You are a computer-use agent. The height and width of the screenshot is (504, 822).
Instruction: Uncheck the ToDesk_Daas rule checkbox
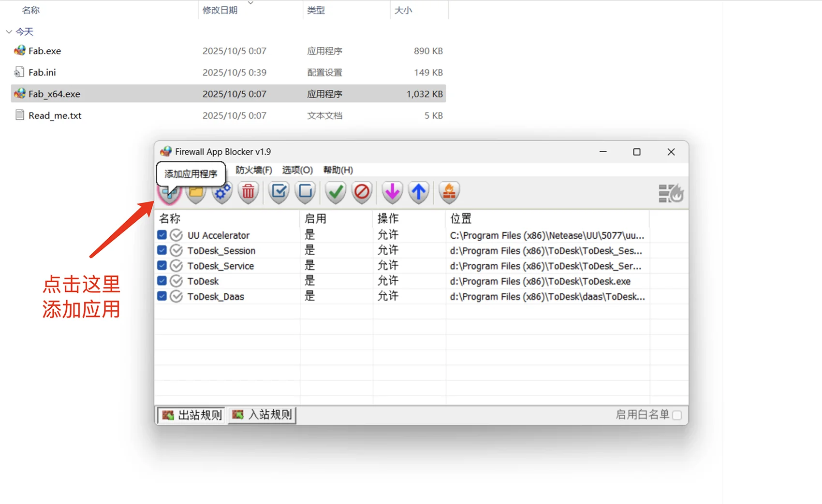(162, 296)
